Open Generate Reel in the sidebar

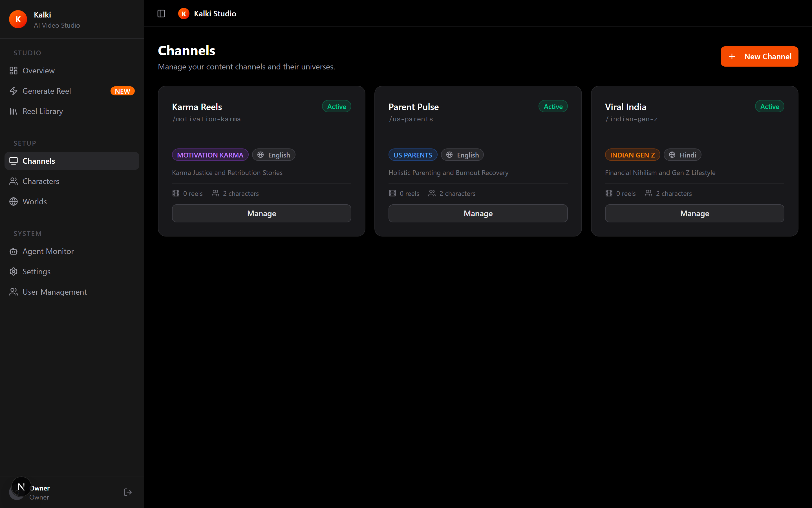pyautogui.click(x=72, y=91)
